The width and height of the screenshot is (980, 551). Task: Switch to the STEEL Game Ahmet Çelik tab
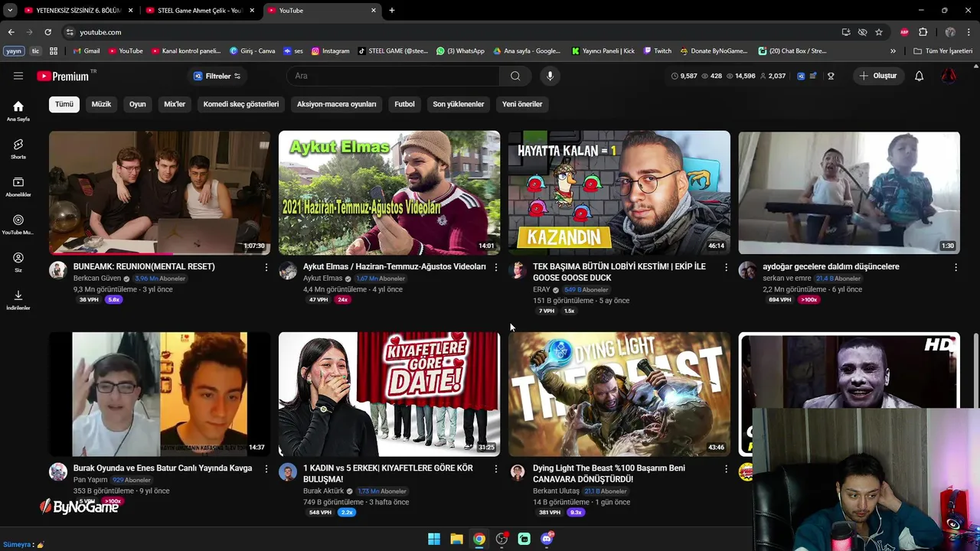(x=199, y=11)
